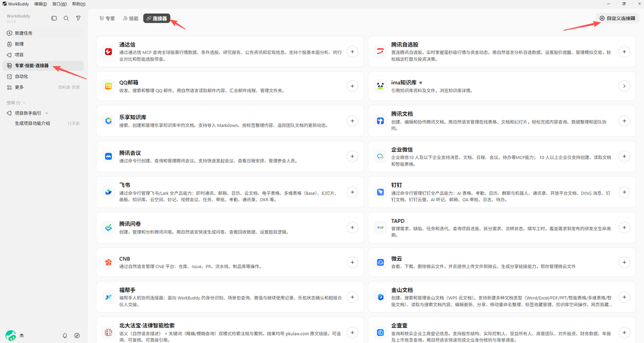Select the 连接器 tab
The width and height of the screenshot is (644, 343).
[x=156, y=18]
